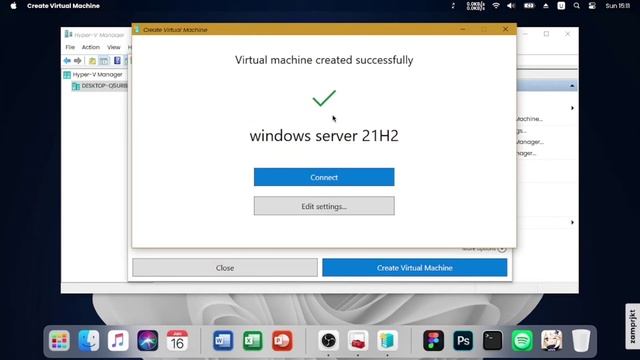Screen dimensions: 640x360
Task: Open Edit settings for the virtual machine
Action: point(324,206)
